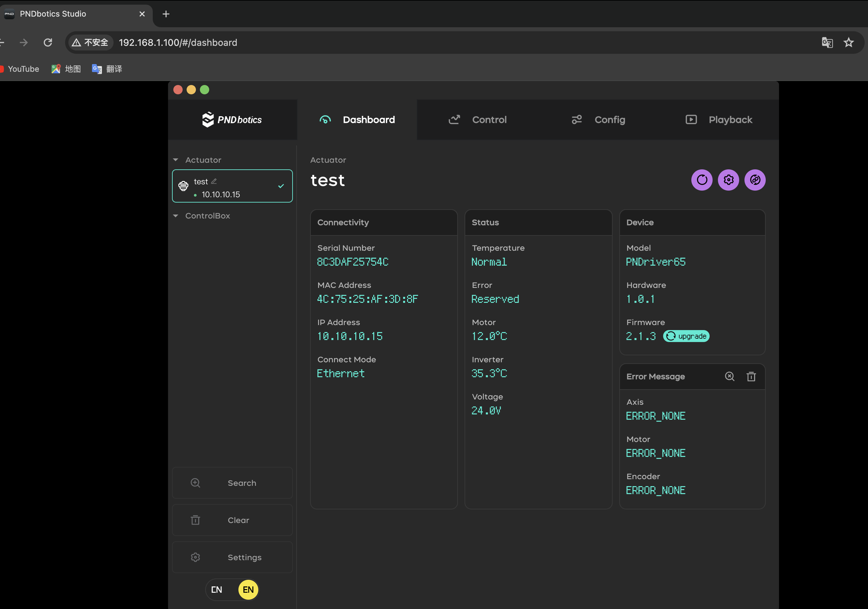
Task: Open the Control tab
Action: pyautogui.click(x=477, y=120)
